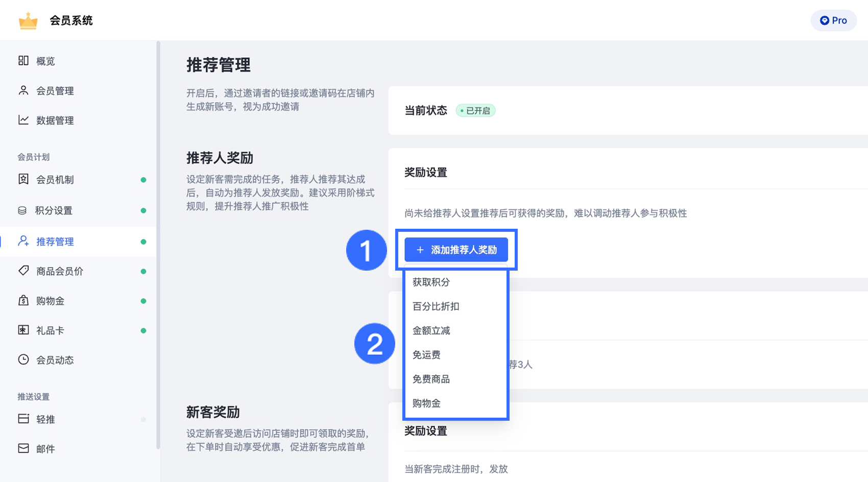
Task: Click the 添加推荐人奖励 button
Action: [456, 250]
